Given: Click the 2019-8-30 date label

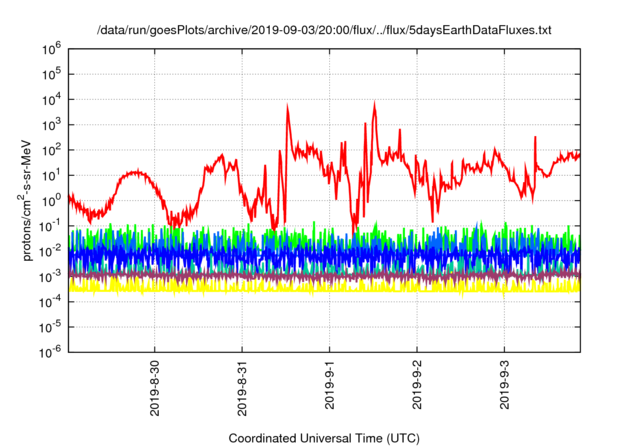Looking at the screenshot, I should click(155, 388).
